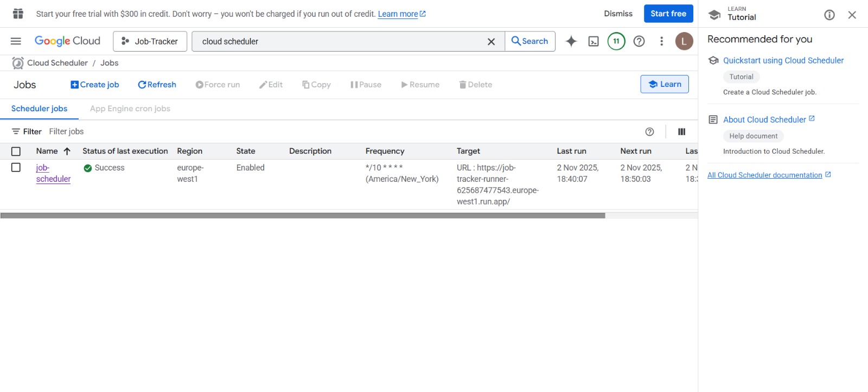Click the Search button
Viewport: 868px width, 392px height.
pyautogui.click(x=530, y=41)
